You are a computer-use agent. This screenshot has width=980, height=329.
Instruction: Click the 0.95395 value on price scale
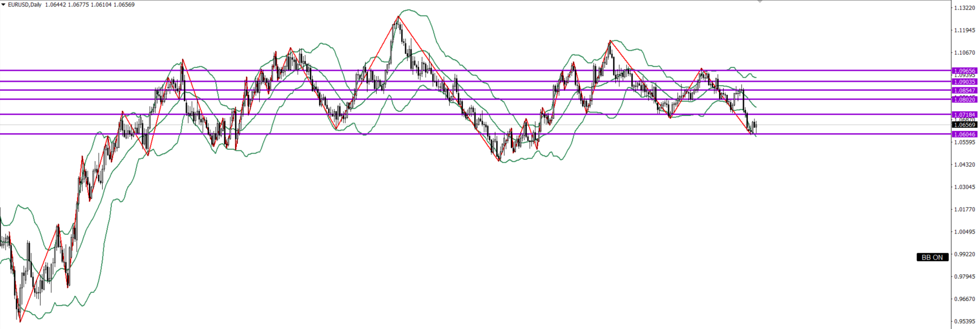[964, 322]
